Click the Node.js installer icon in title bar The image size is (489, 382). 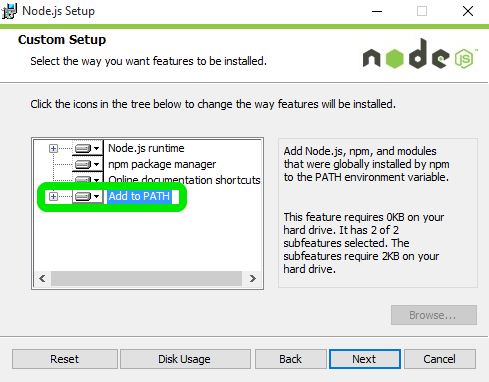pyautogui.click(x=9, y=11)
